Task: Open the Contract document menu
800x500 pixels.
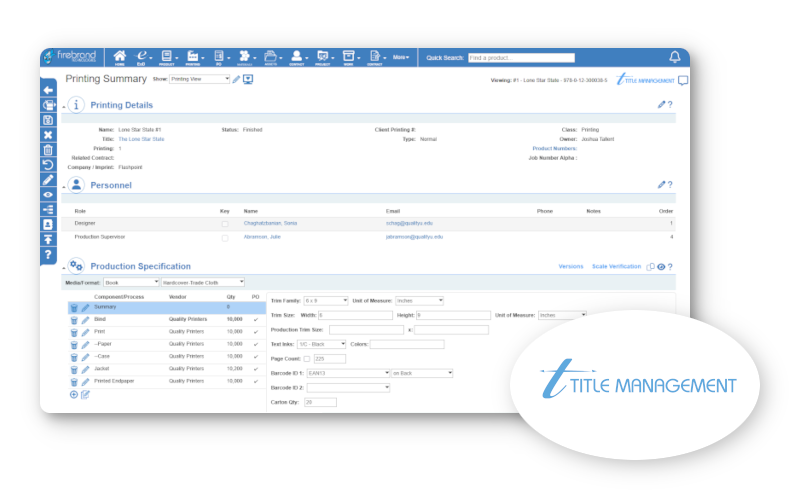Action: [376, 58]
